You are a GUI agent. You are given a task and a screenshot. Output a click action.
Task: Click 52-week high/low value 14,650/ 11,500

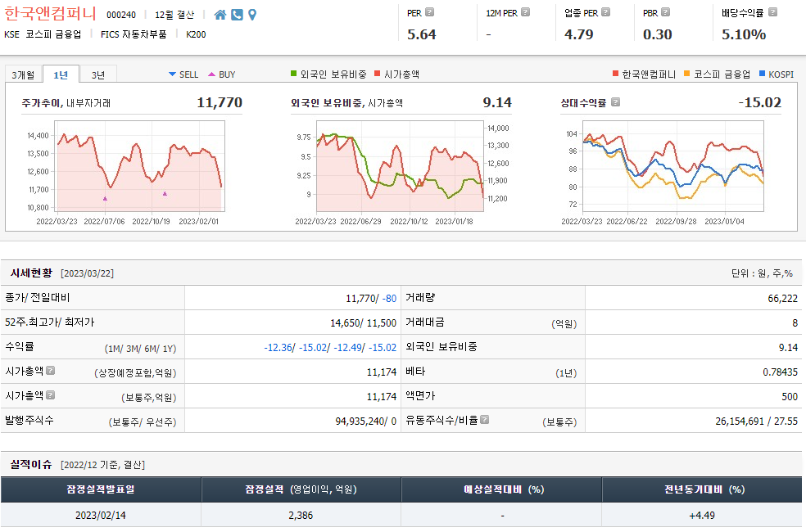click(x=363, y=323)
